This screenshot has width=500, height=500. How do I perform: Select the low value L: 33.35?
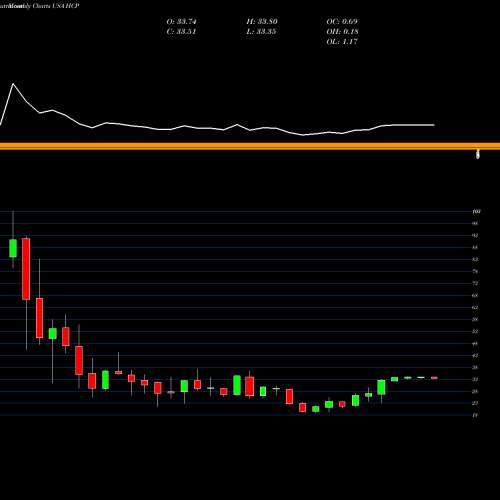tap(261, 32)
